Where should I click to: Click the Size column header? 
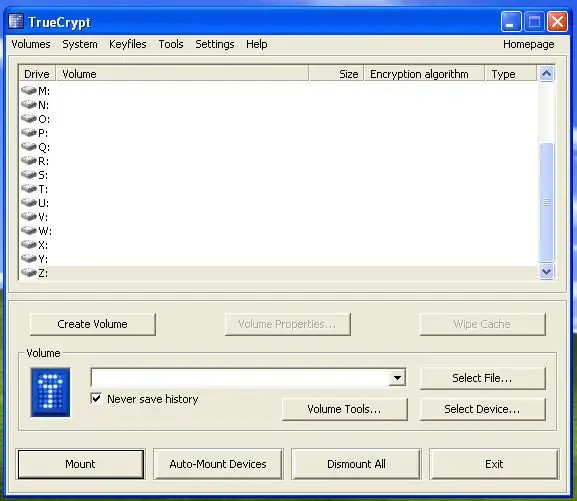click(336, 74)
